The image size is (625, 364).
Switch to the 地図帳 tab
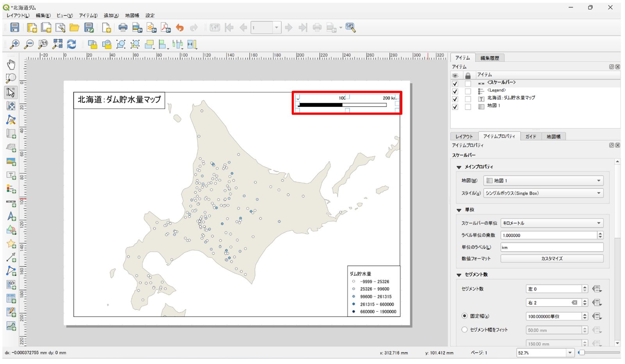click(x=553, y=137)
